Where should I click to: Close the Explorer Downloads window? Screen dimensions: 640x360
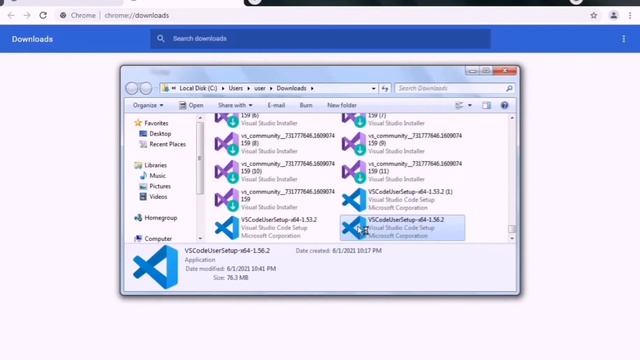(505, 71)
